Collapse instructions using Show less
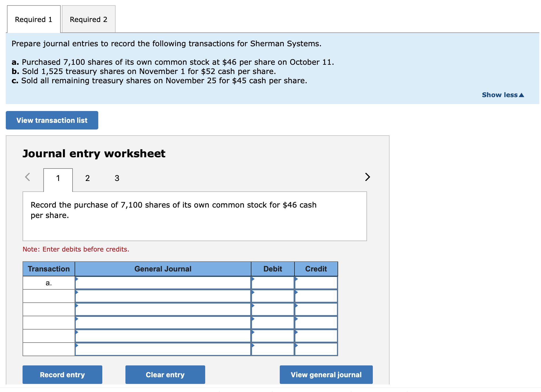Screen dimensions: 541x392 (x=502, y=95)
